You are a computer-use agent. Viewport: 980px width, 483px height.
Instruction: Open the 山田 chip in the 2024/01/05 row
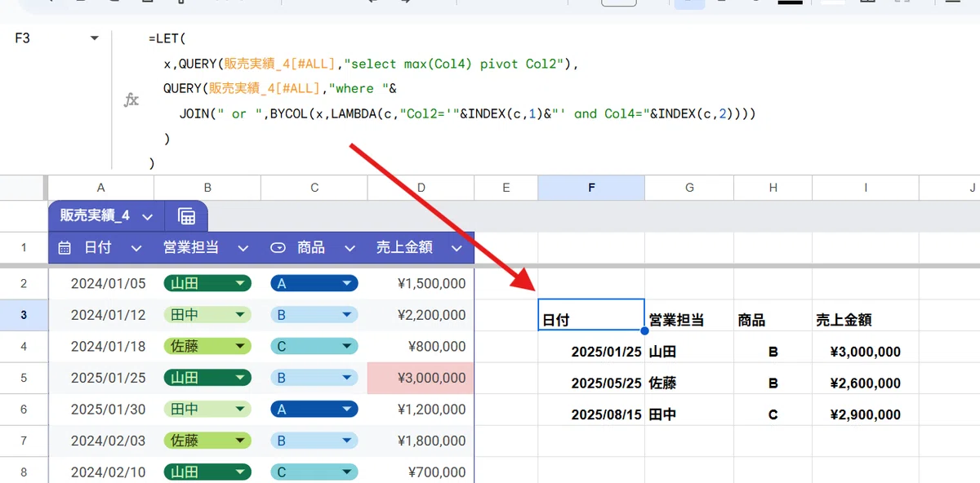tap(207, 284)
